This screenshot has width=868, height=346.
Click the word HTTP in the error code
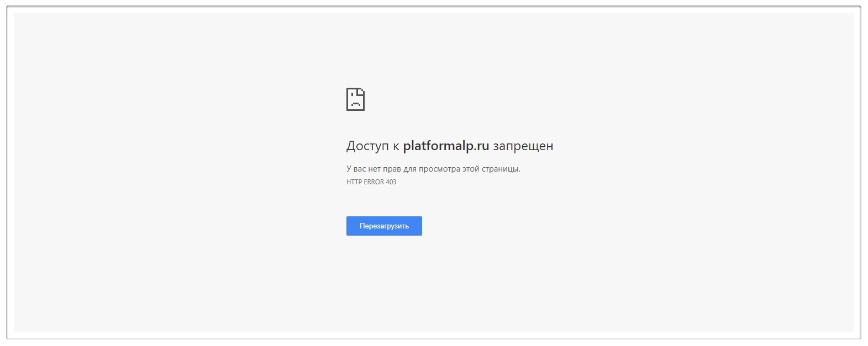tap(354, 182)
